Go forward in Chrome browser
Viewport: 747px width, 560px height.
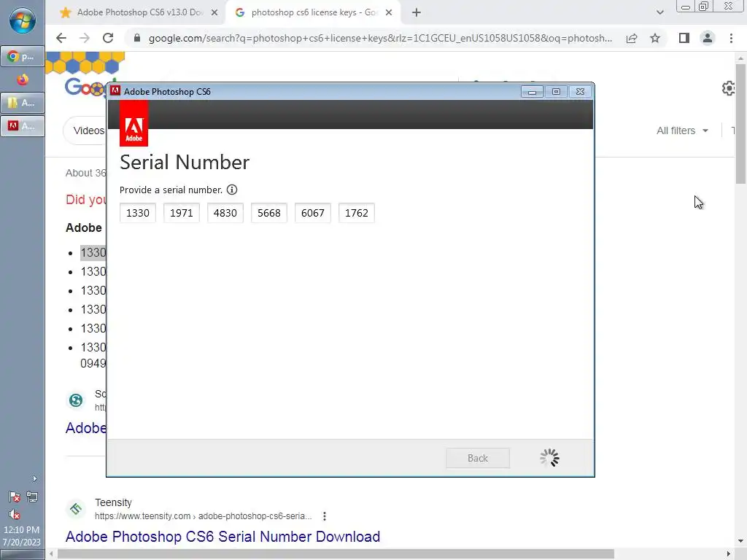85,38
